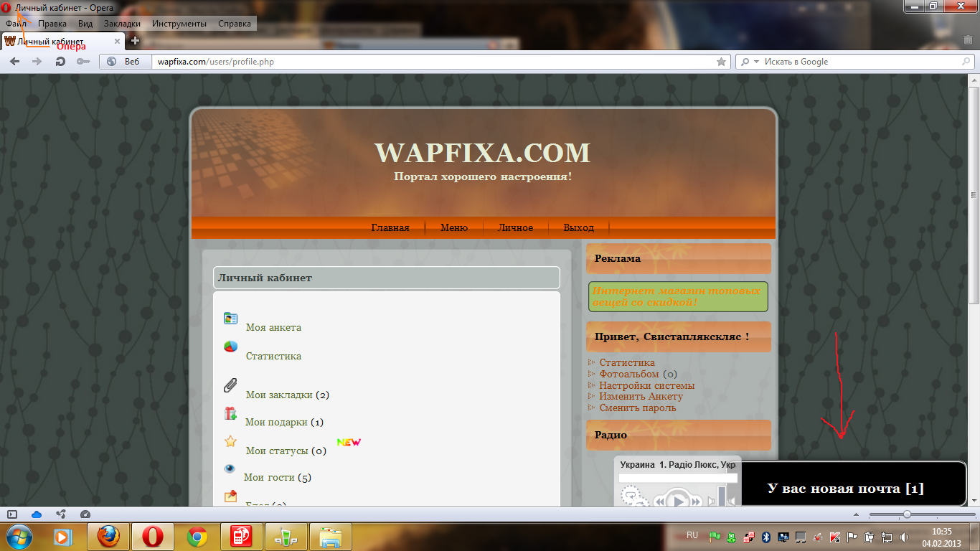Open Мои статусы (0) link
The image size is (980, 551).
click(286, 451)
